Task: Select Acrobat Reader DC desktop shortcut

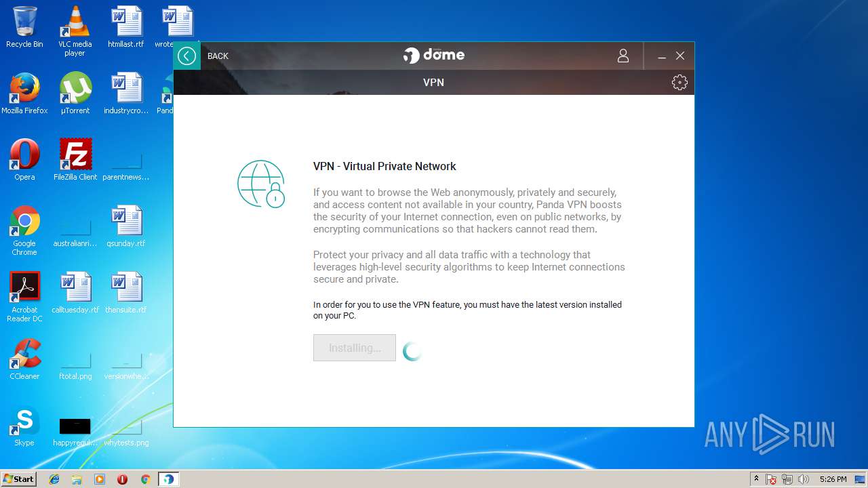Action: (24, 297)
